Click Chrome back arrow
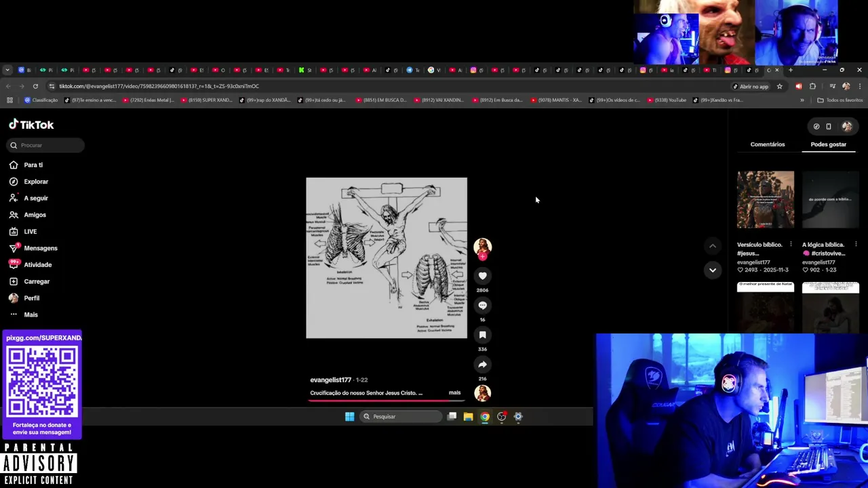This screenshot has height=488, width=868. (x=8, y=86)
